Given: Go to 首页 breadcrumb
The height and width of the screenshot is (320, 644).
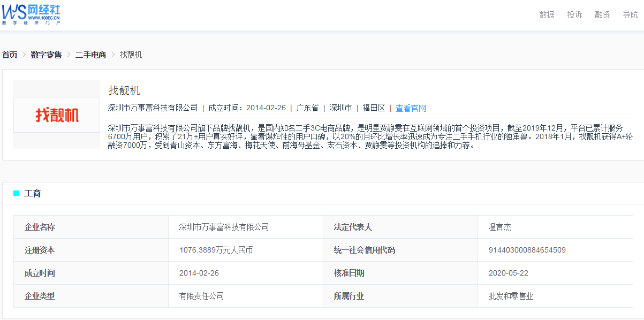Looking at the screenshot, I should click(10, 55).
